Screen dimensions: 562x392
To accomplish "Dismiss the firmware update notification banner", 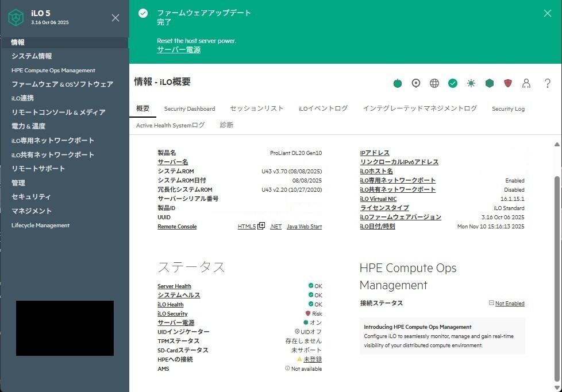I will pyautogui.click(x=547, y=13).
